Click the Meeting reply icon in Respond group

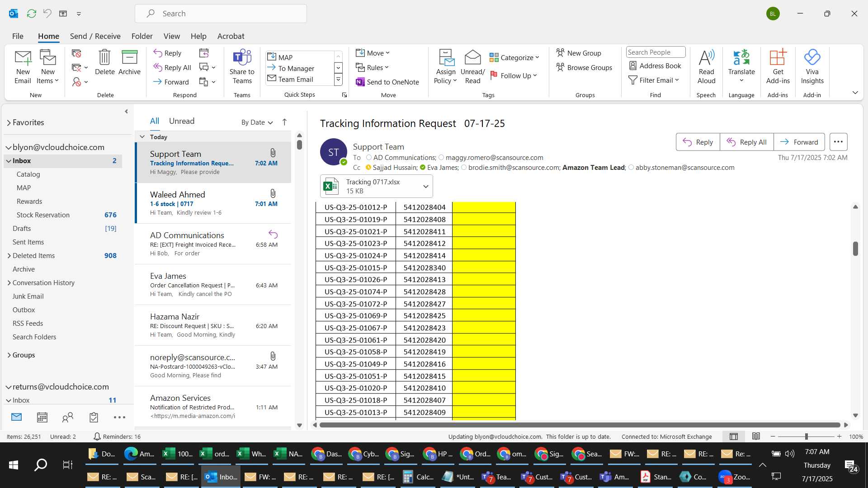[x=204, y=53]
